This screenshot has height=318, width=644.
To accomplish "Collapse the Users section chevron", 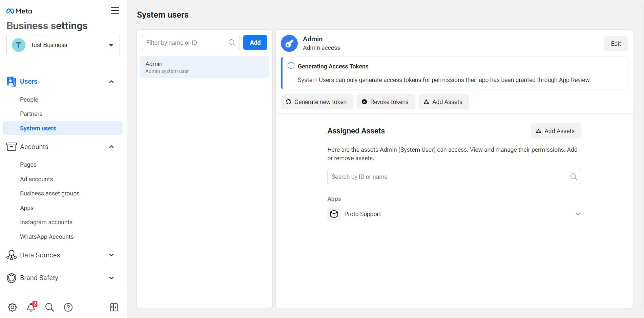I will click(111, 82).
